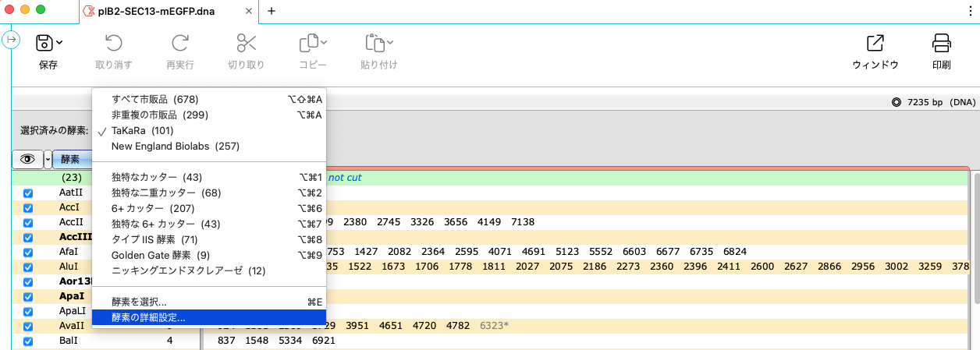
Task: Click the 7235 bp sequence length label
Action: (925, 102)
